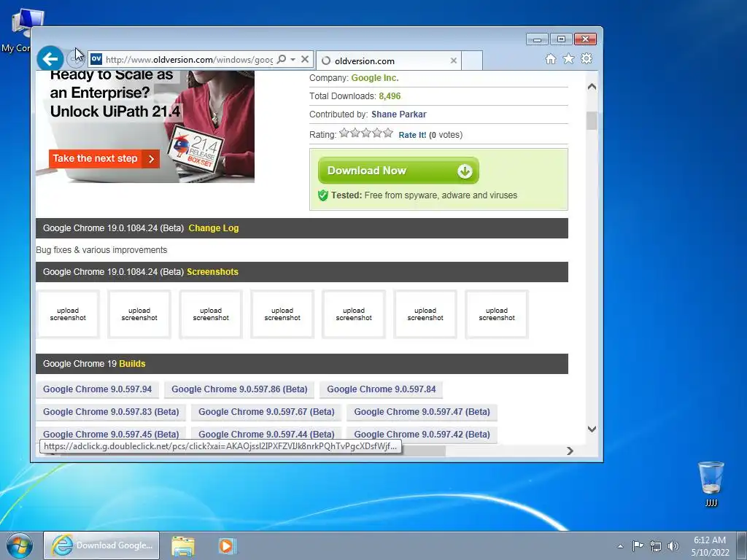Click the Take the next step ad button
The height and width of the screenshot is (560, 747).
pyautogui.click(x=104, y=158)
